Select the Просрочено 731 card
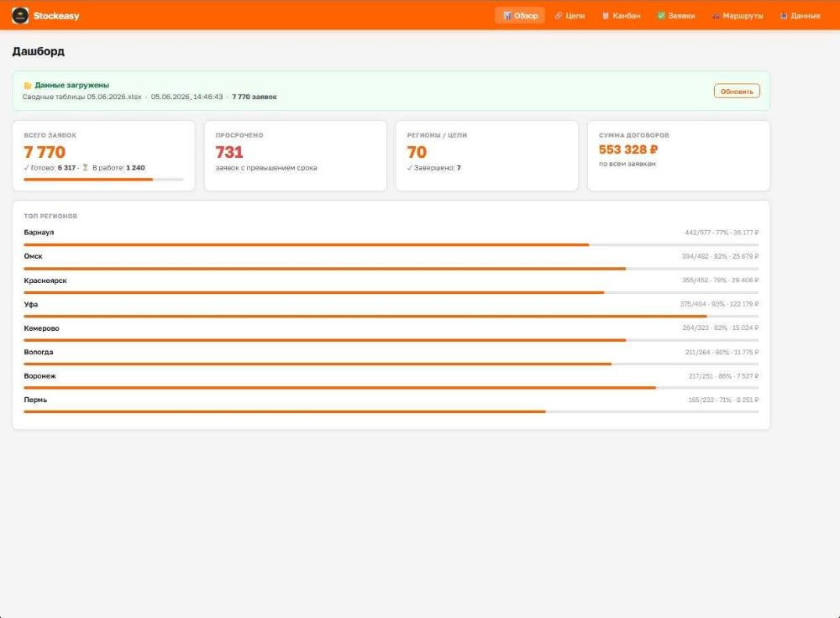 tap(295, 155)
